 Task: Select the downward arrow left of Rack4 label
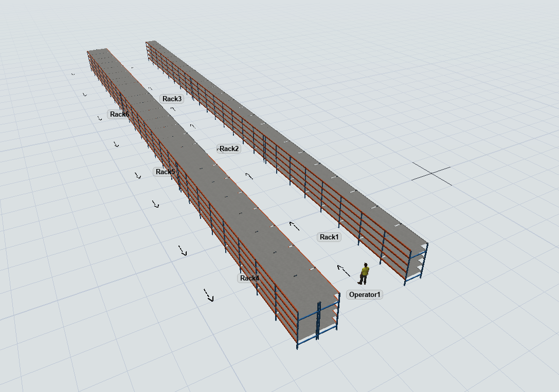click(x=183, y=251)
